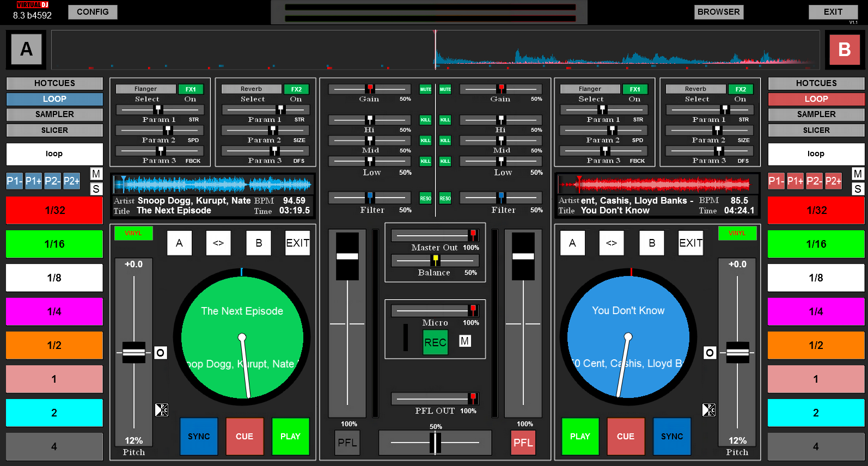Switch right pads to SLICER tab
This screenshot has height=466, width=868.
click(816, 130)
